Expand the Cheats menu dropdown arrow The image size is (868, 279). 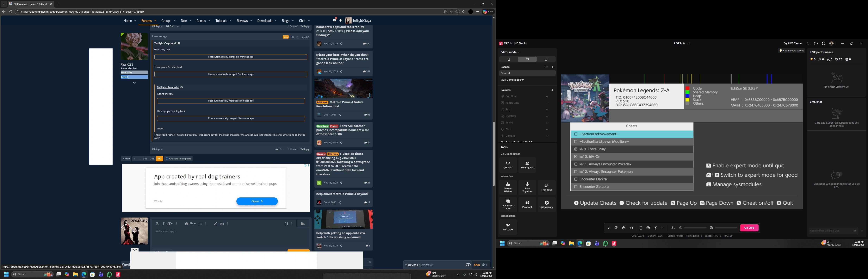click(x=209, y=21)
